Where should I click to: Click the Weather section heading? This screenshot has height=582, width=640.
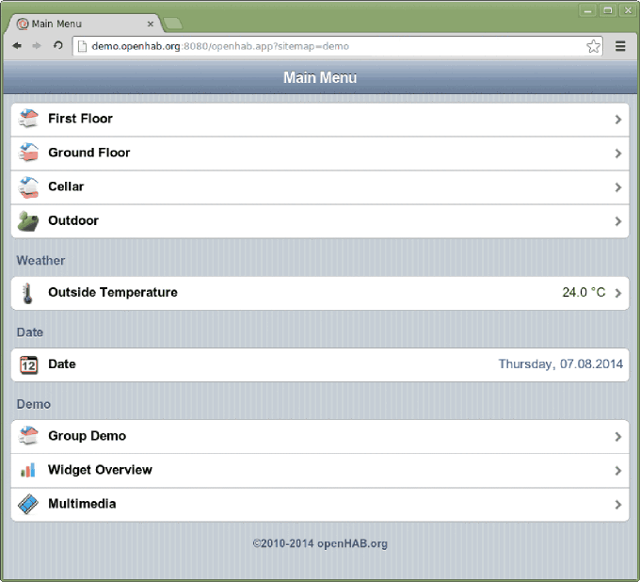[x=40, y=260]
